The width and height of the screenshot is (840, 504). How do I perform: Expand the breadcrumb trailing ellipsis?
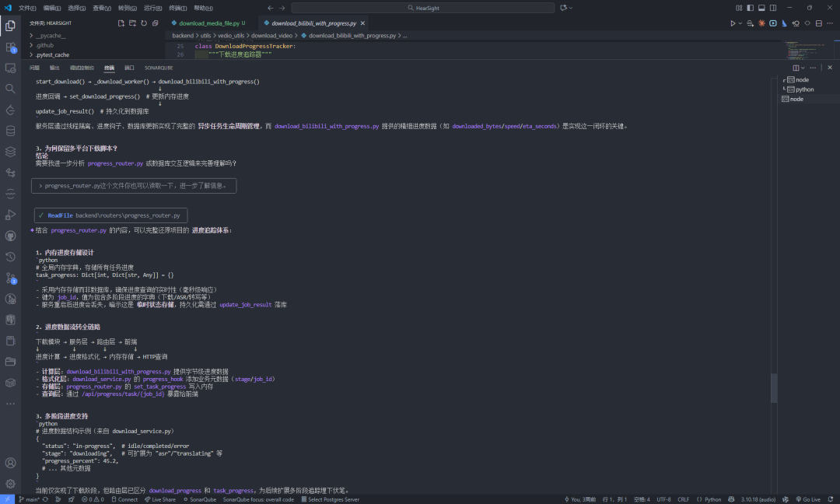coord(405,35)
